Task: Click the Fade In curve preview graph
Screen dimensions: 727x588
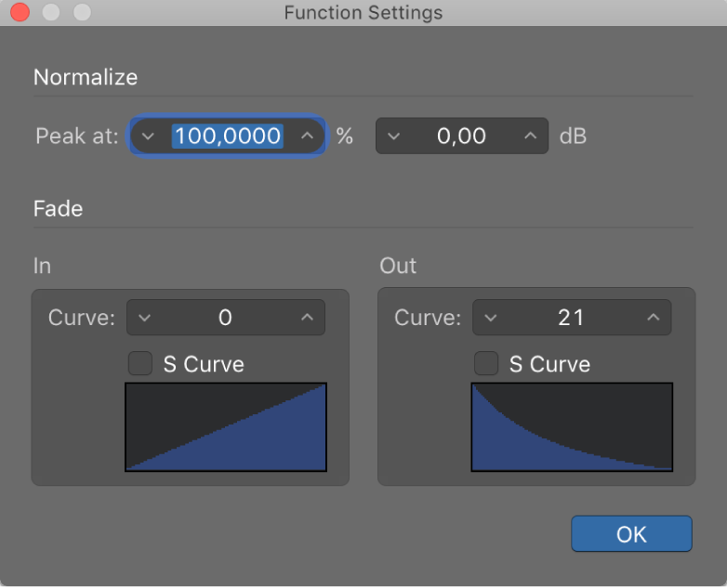Action: (x=226, y=427)
